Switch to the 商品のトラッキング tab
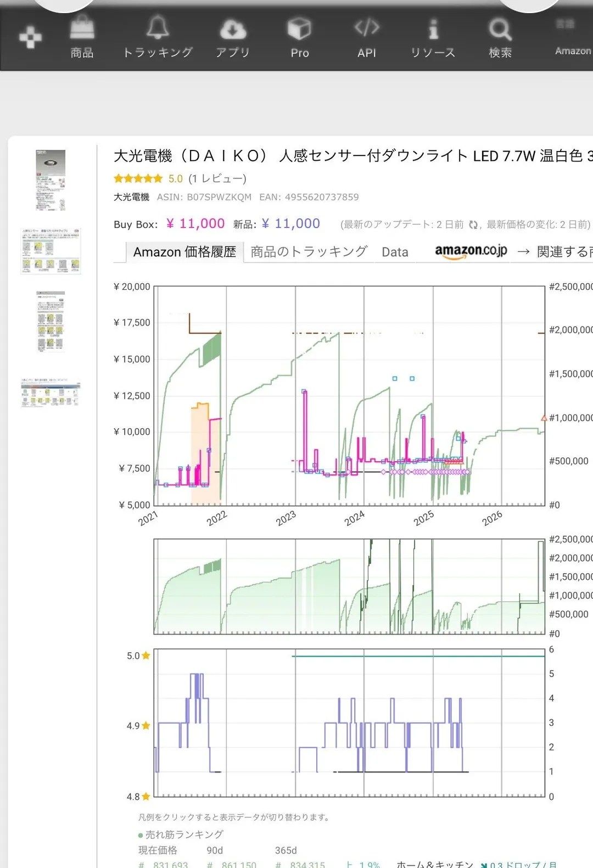This screenshot has width=593, height=868. pos(309,251)
